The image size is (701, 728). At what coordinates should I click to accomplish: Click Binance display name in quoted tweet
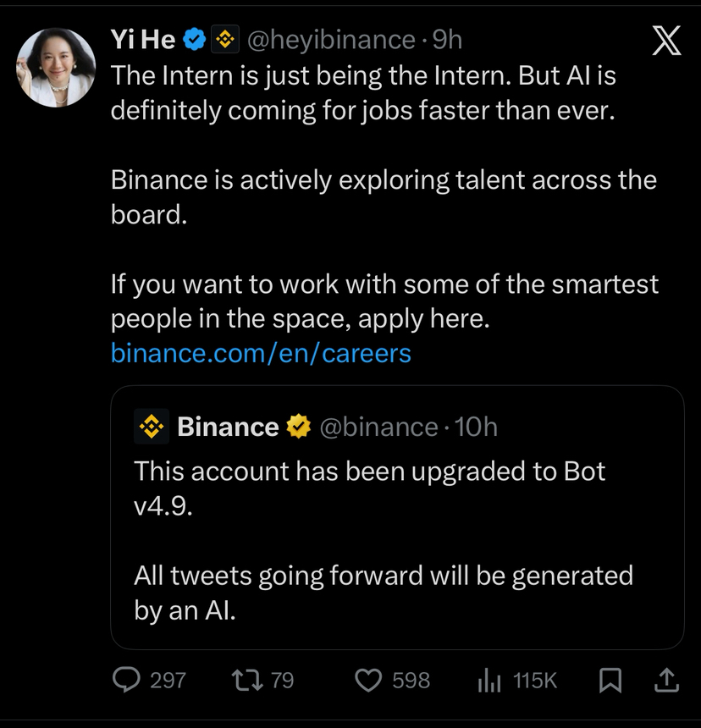coord(228,427)
